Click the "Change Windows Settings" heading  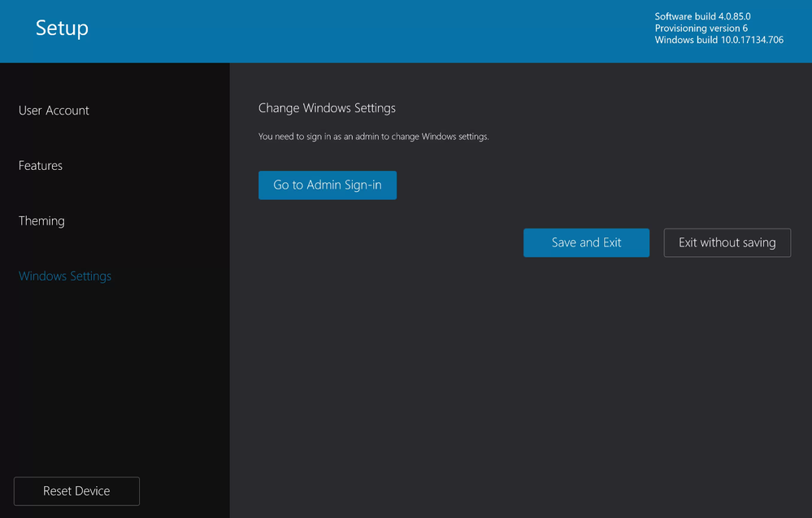[327, 107]
